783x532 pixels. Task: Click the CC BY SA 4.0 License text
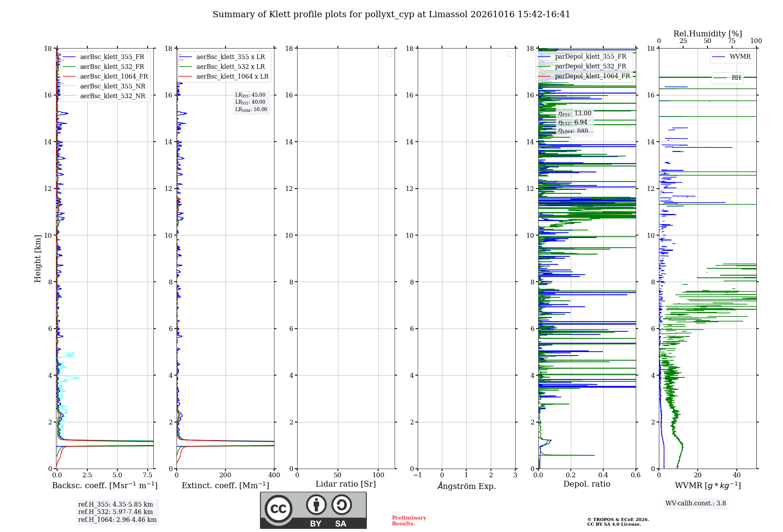tap(614, 525)
